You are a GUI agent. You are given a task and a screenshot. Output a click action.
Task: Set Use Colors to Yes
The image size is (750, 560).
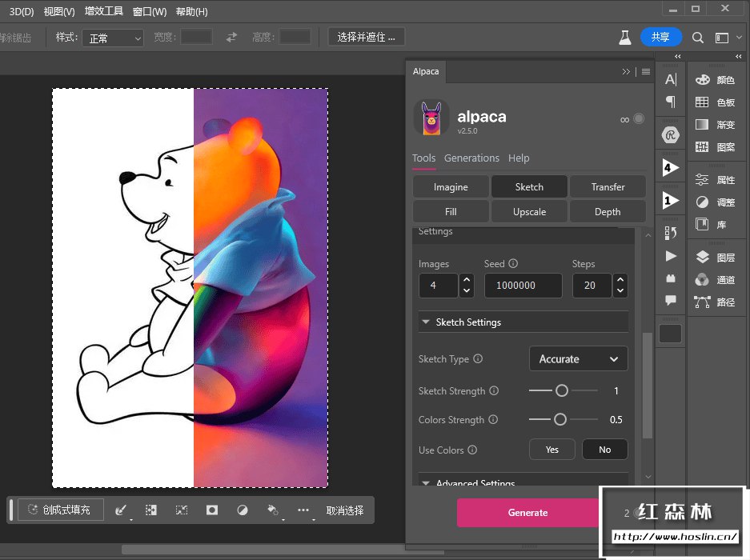(x=551, y=450)
